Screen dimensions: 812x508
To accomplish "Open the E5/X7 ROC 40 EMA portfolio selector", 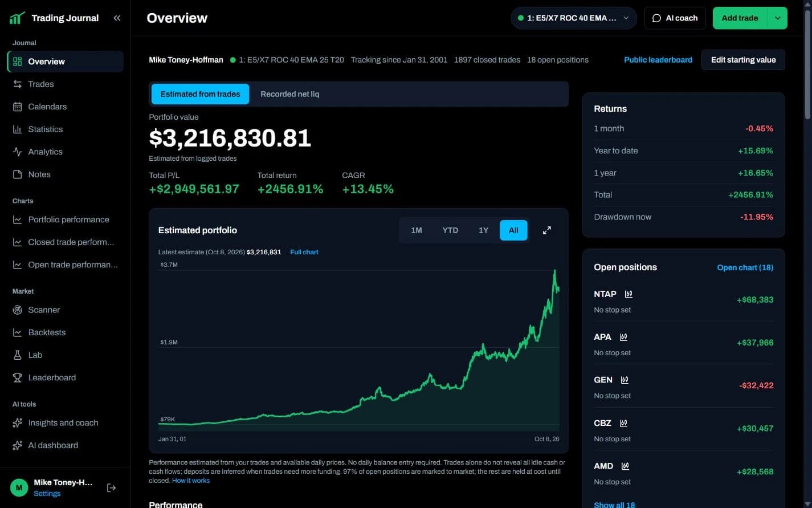I will tap(574, 18).
